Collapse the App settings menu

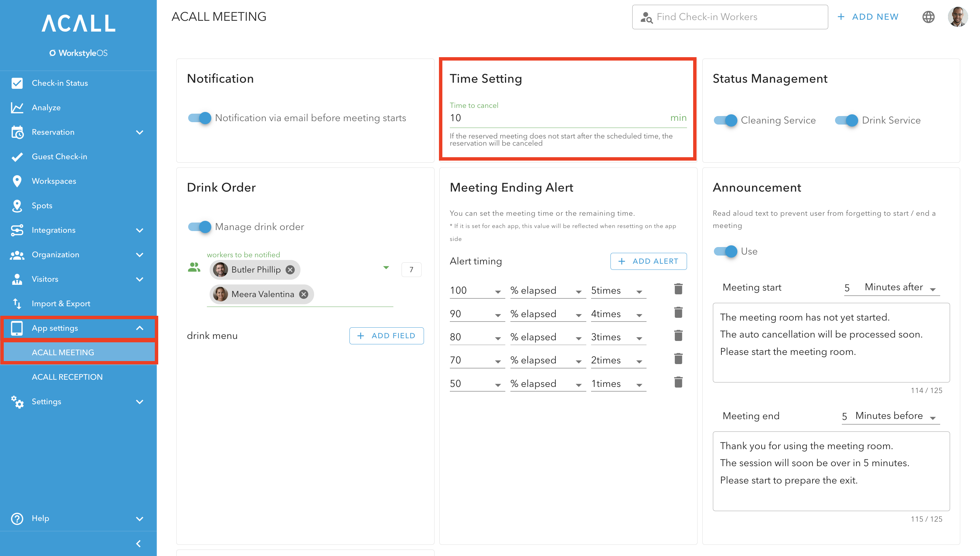point(140,328)
